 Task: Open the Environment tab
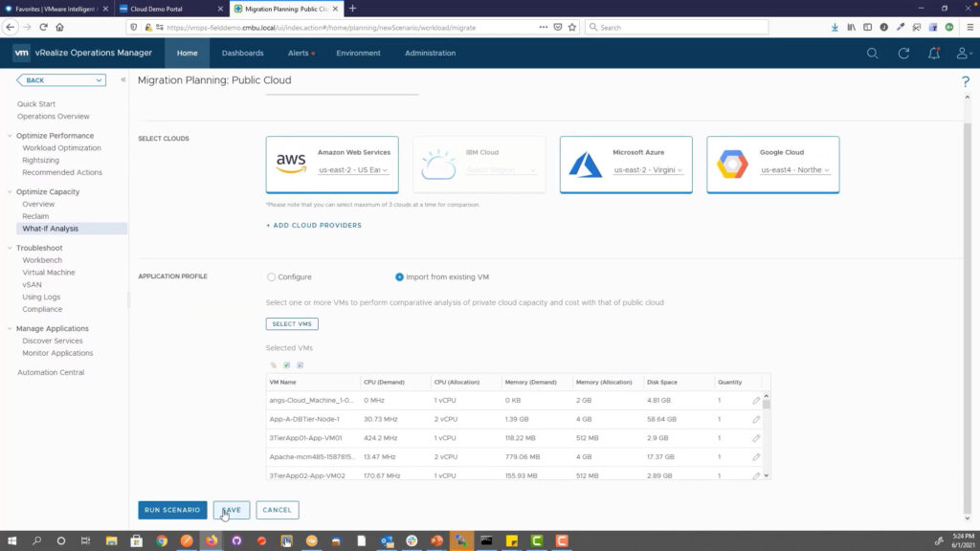(x=358, y=54)
